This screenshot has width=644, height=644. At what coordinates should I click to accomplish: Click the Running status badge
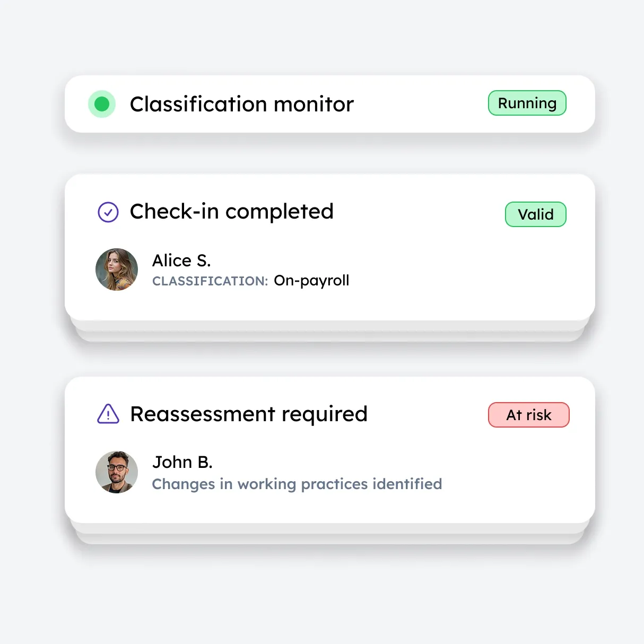tap(527, 103)
